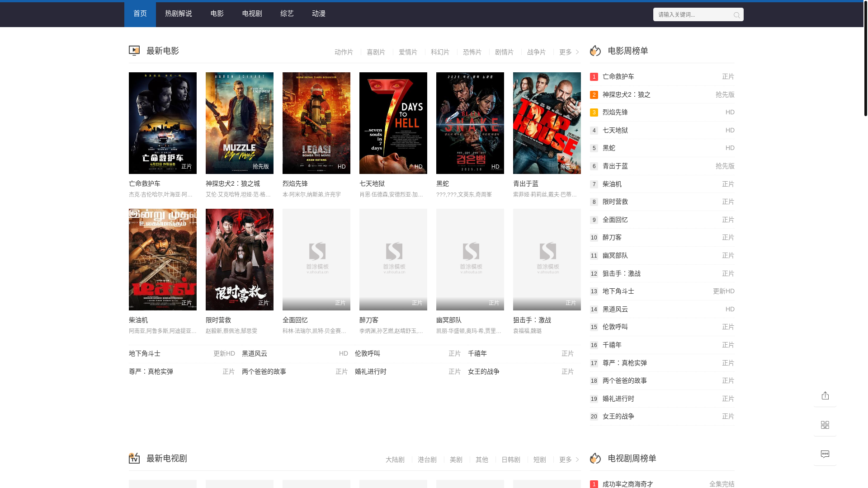The image size is (868, 488).
Task: Select 港台剧 TV category
Action: (427, 460)
